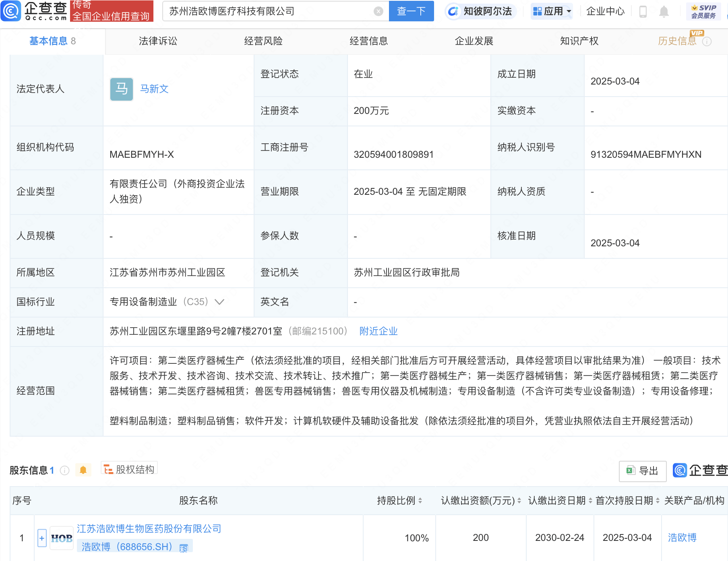Expand the 专用设备制造业 industry chevron
Screen dimensions: 728x561
click(x=219, y=302)
